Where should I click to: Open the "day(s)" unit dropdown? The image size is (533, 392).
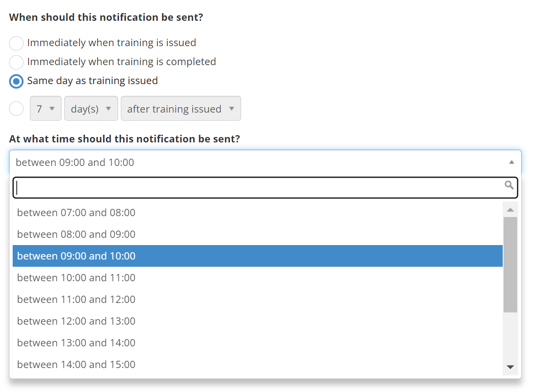(91, 109)
